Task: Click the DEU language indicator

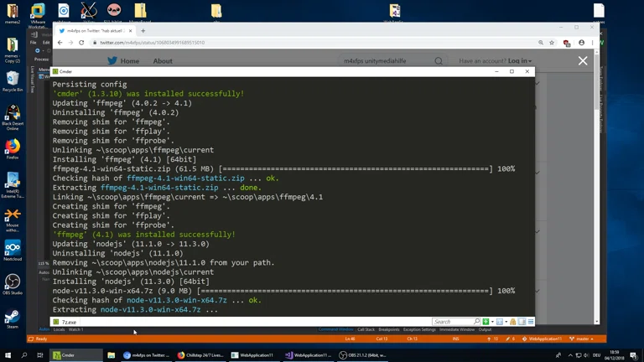Action: tap(597, 355)
